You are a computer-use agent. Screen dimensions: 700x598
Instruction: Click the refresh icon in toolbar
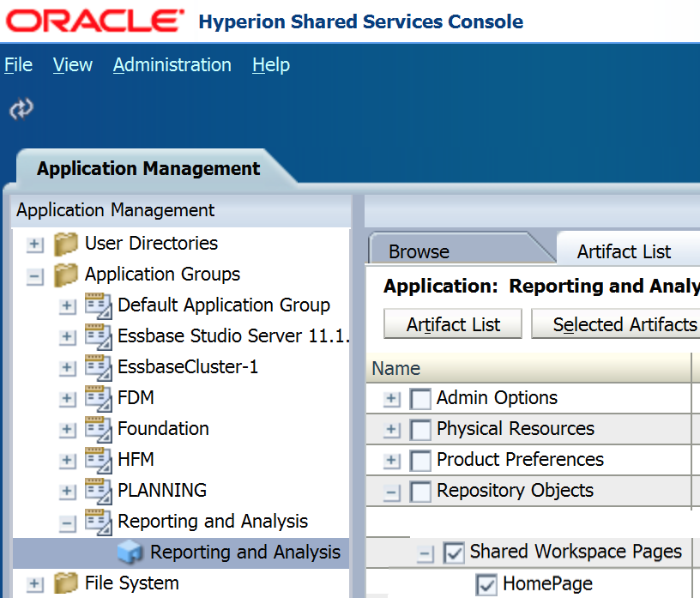pyautogui.click(x=21, y=108)
